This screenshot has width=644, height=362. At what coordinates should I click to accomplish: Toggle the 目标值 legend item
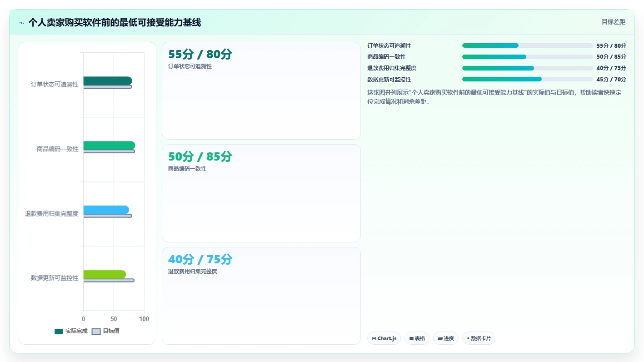coord(106,331)
